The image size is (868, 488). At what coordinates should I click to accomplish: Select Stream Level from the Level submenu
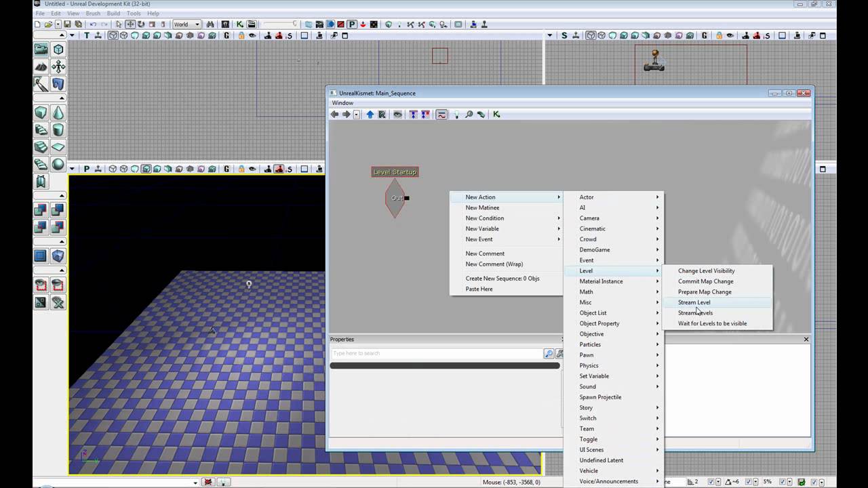(717, 302)
